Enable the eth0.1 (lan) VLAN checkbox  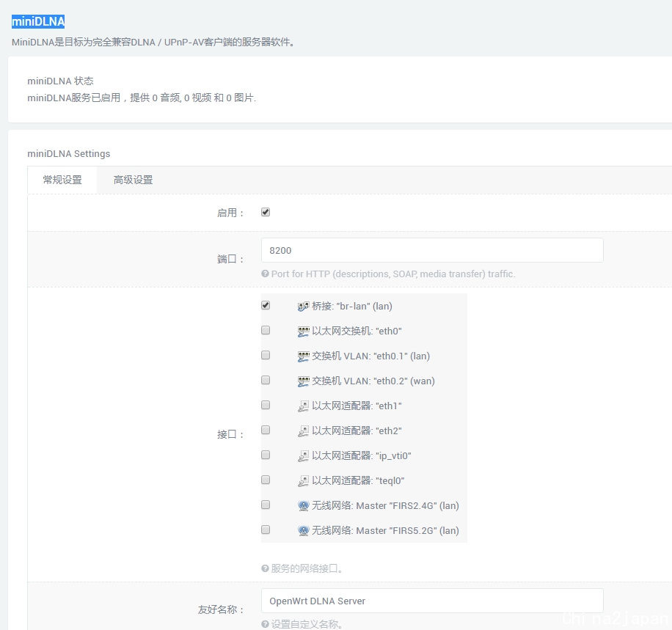pyautogui.click(x=266, y=355)
